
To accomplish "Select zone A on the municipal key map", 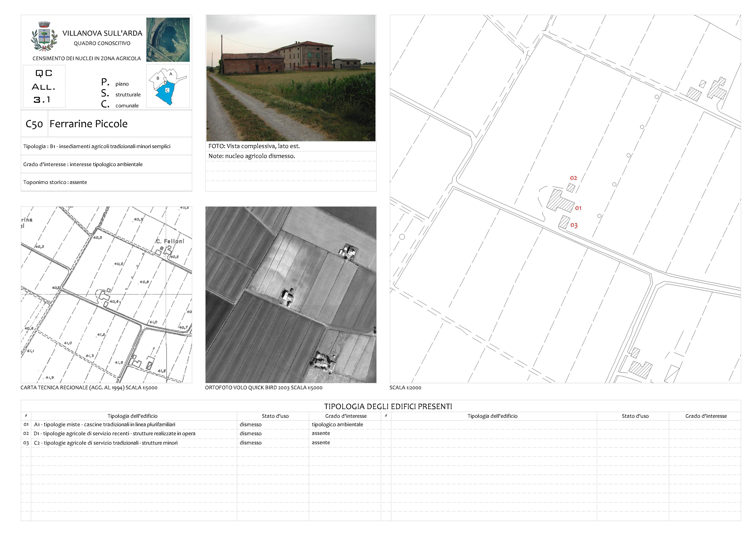I will click(x=171, y=74).
